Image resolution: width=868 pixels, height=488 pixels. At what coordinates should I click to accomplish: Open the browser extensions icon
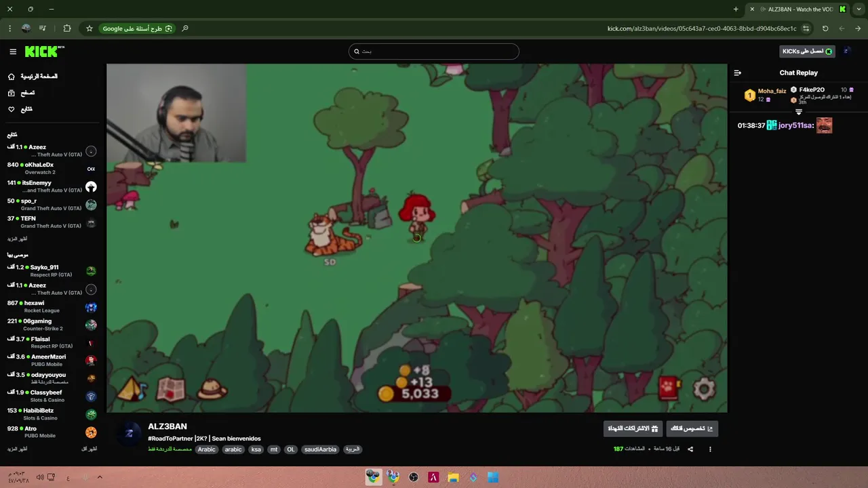(x=66, y=28)
